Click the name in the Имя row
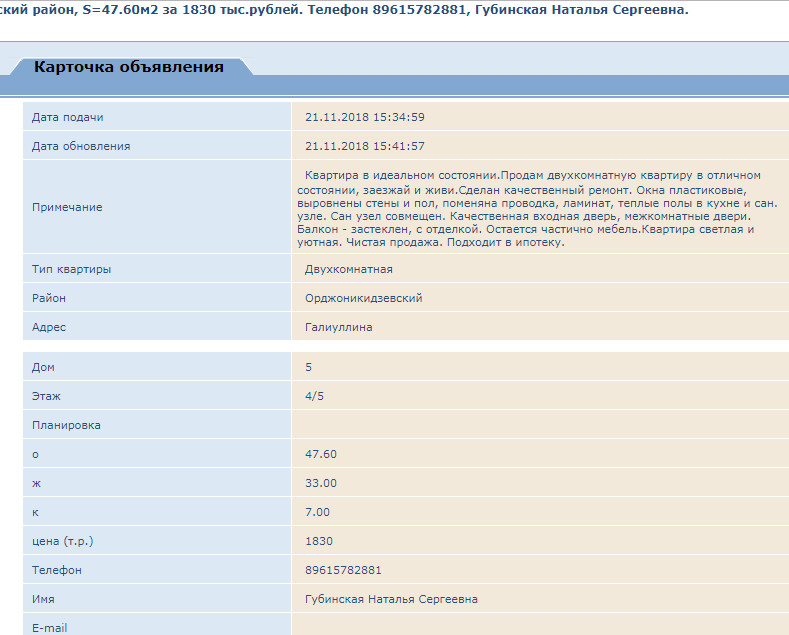The width and height of the screenshot is (789, 635). (x=391, y=599)
